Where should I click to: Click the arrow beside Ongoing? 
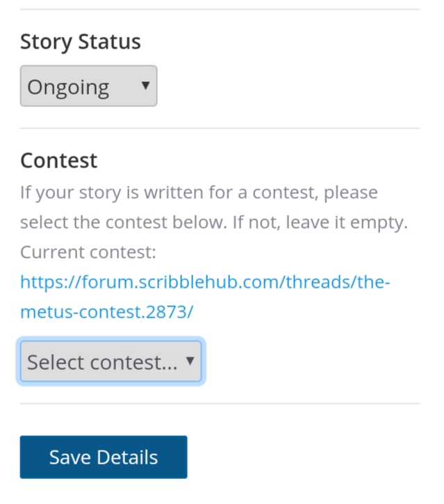(x=145, y=86)
